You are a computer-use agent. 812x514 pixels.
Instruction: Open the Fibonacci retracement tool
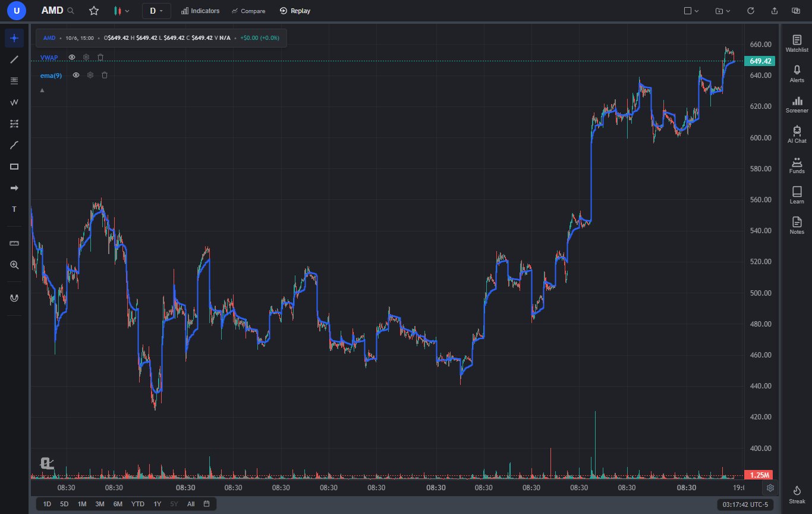coord(14,81)
